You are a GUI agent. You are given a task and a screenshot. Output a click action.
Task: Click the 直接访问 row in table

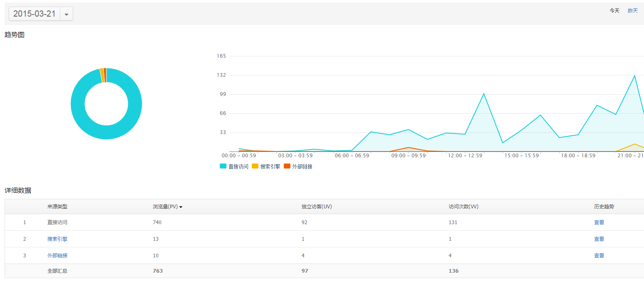57,222
